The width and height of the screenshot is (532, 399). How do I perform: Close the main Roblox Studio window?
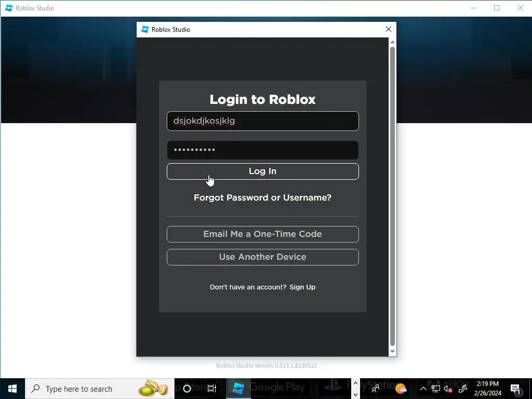point(520,8)
